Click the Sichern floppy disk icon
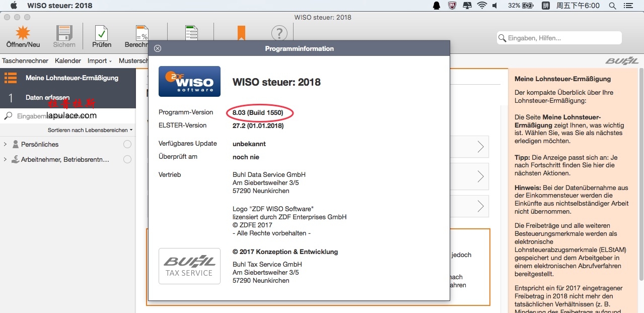The width and height of the screenshot is (644, 313). coord(64,33)
